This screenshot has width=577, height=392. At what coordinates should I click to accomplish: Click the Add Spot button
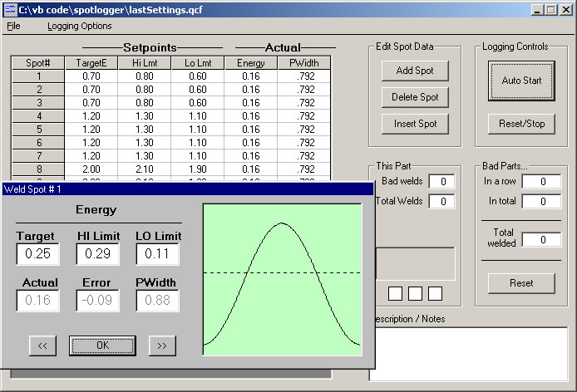click(x=415, y=71)
